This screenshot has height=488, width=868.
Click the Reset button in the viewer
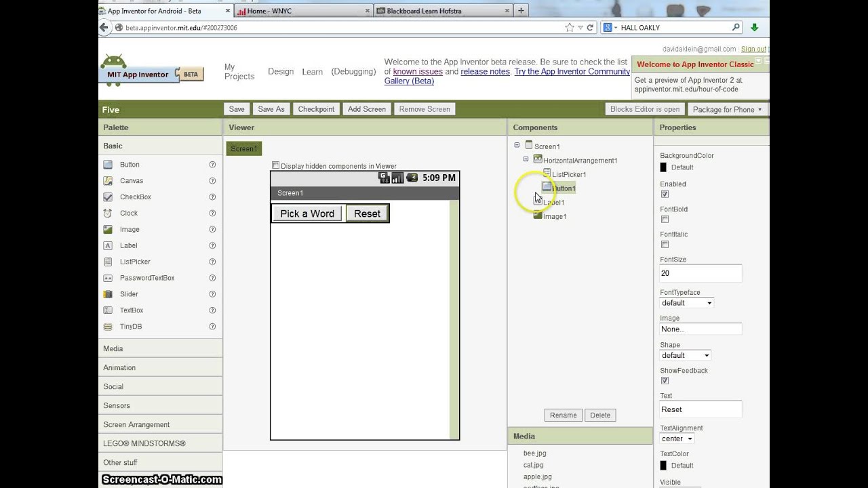click(x=367, y=213)
